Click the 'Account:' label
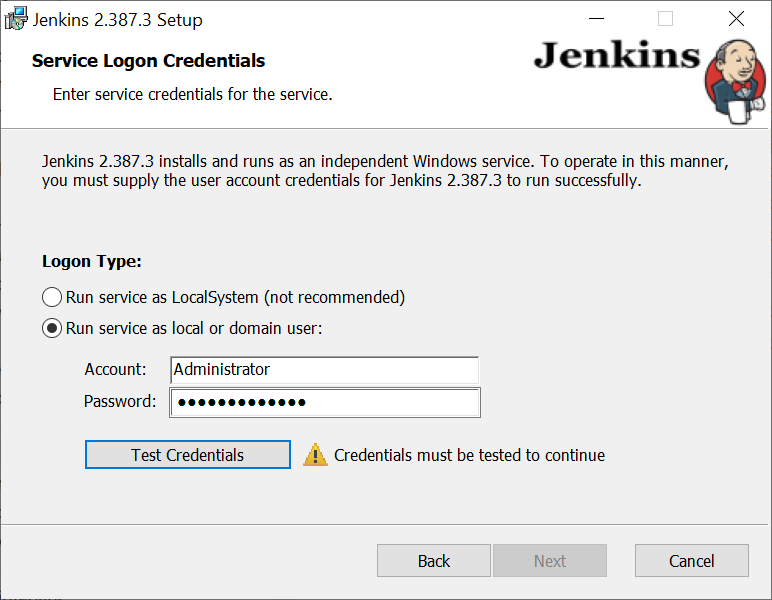Viewport: 772px width, 600px height. click(115, 369)
